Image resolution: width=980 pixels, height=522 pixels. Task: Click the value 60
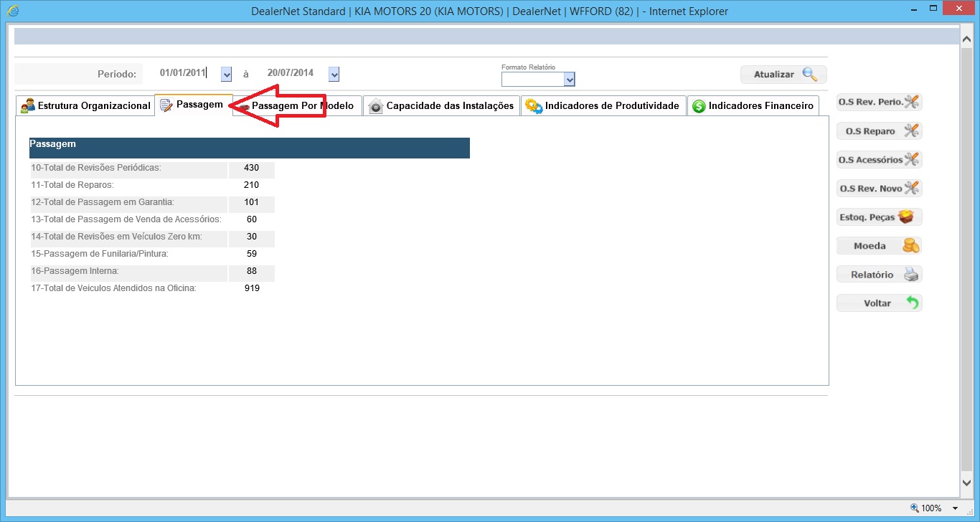[x=252, y=219]
